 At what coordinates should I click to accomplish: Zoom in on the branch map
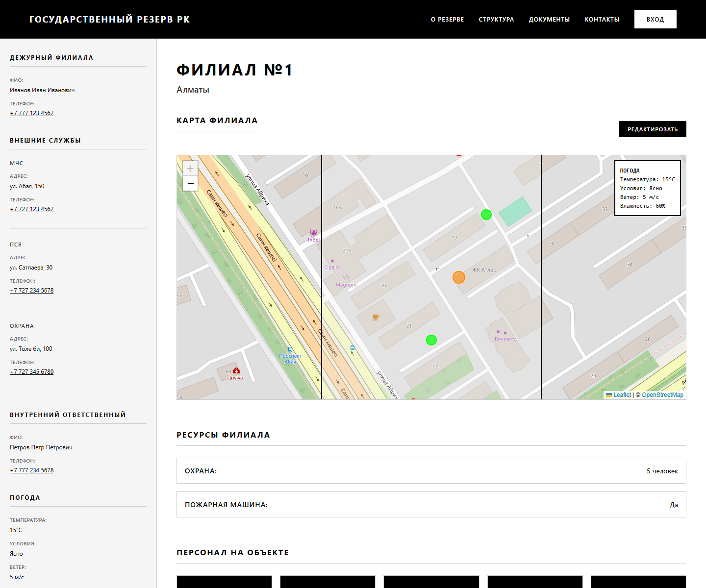(190, 169)
